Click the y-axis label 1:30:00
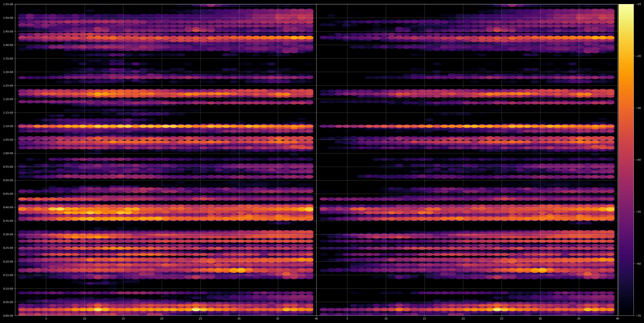This screenshot has height=323, width=644. (x=8, y=72)
